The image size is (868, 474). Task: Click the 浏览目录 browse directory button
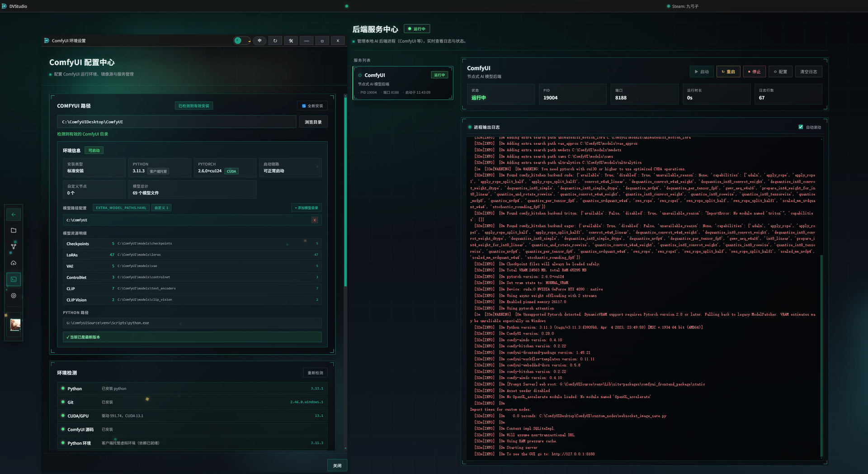pyautogui.click(x=313, y=122)
